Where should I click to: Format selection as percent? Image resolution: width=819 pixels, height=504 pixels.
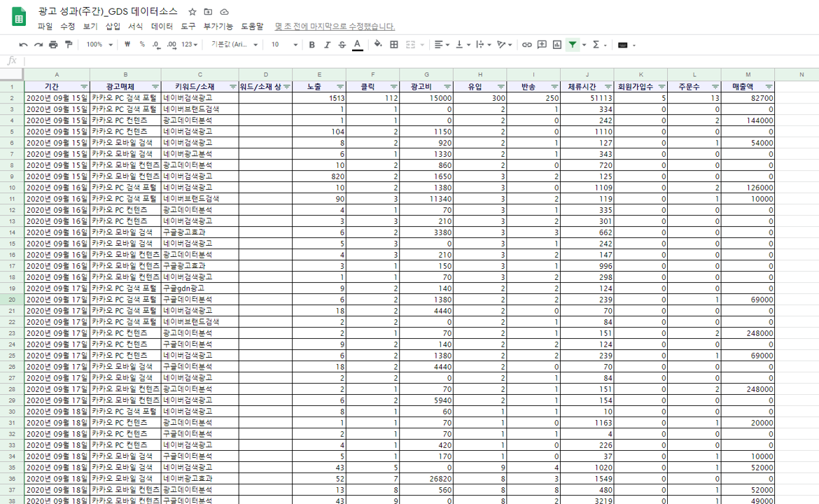point(142,45)
